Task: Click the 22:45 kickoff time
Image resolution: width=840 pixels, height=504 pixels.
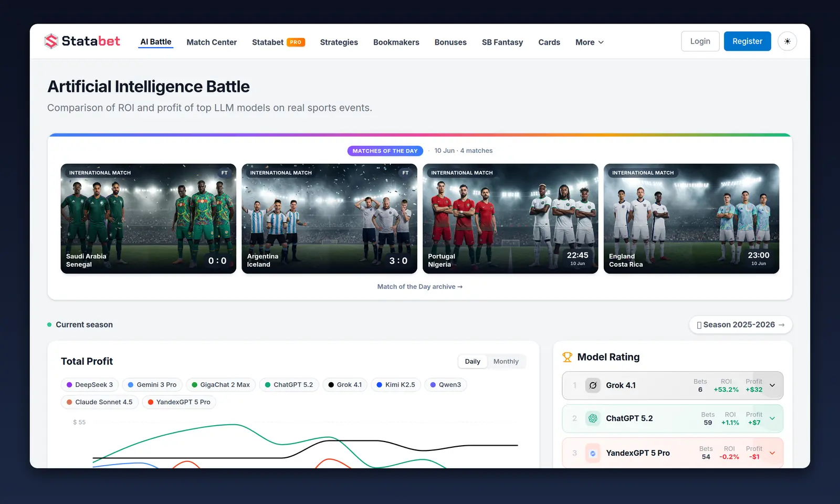Action: pyautogui.click(x=577, y=255)
